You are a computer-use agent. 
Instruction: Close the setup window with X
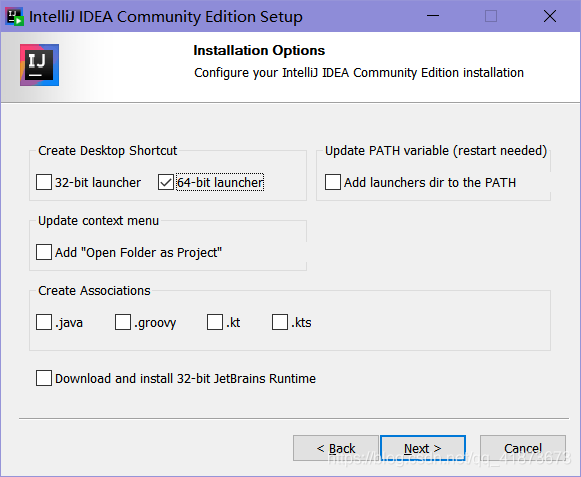tap(550, 16)
